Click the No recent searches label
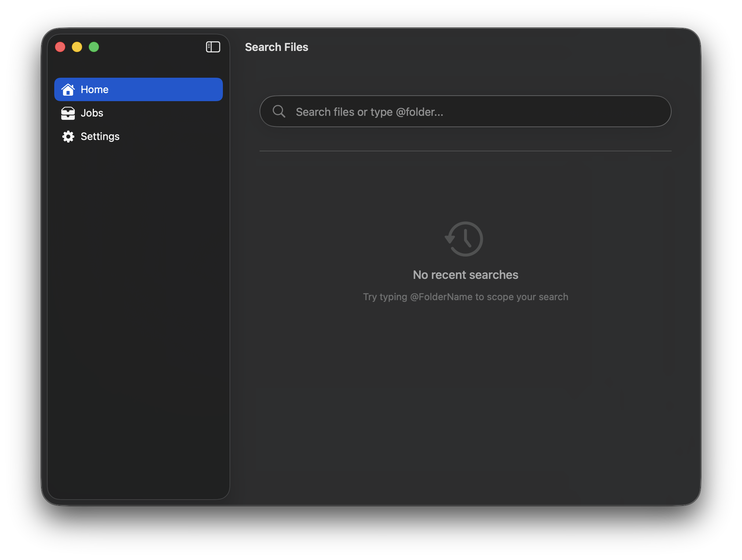Screen dimensions: 742x560 coord(465,275)
